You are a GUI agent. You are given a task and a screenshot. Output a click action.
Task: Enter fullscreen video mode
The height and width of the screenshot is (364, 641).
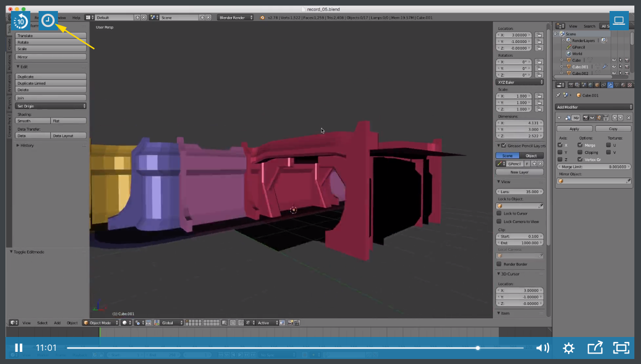[x=621, y=348]
